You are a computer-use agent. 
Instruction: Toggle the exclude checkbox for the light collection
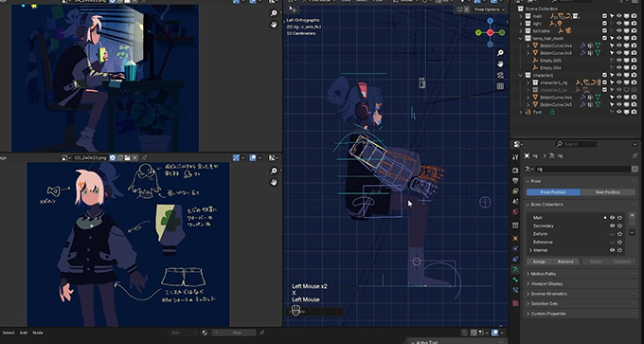click(x=604, y=24)
